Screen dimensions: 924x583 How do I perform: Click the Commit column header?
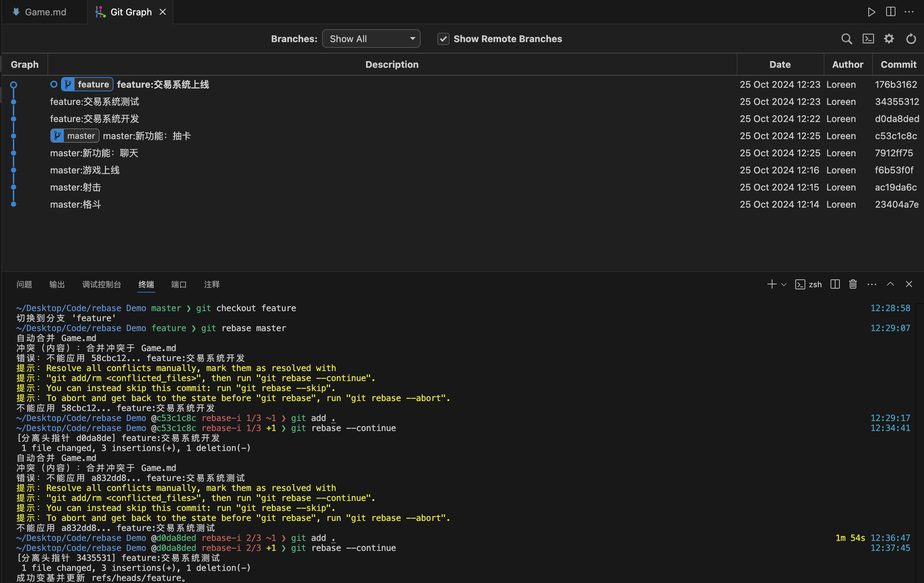tap(898, 64)
